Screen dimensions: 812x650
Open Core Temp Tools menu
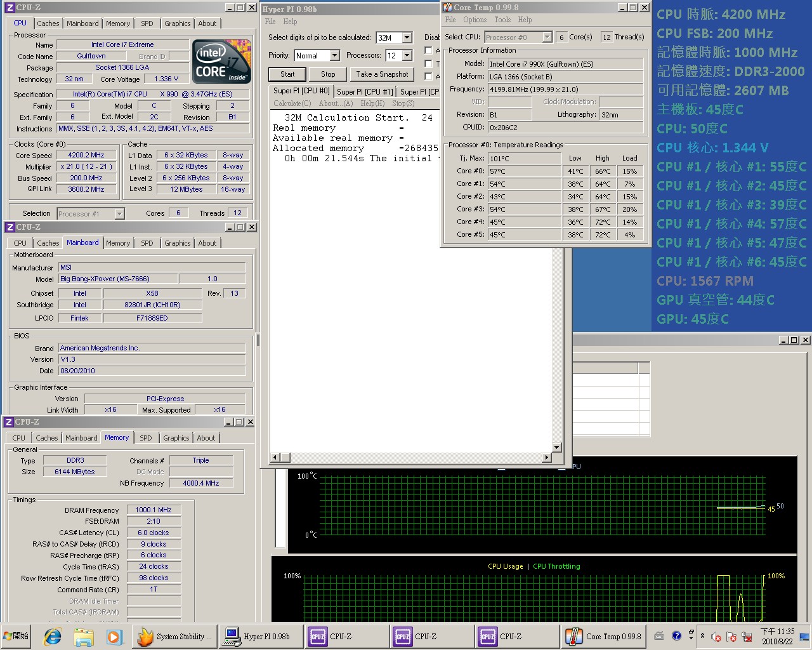pos(502,20)
